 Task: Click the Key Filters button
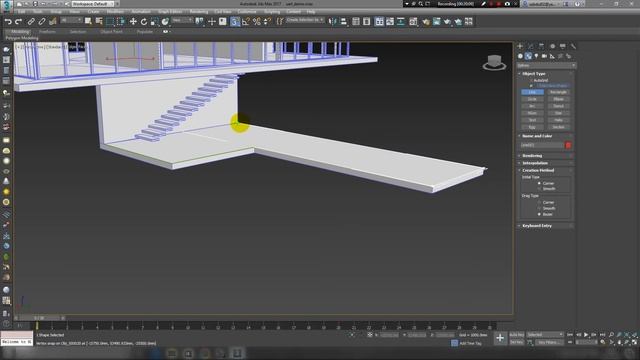click(x=549, y=342)
